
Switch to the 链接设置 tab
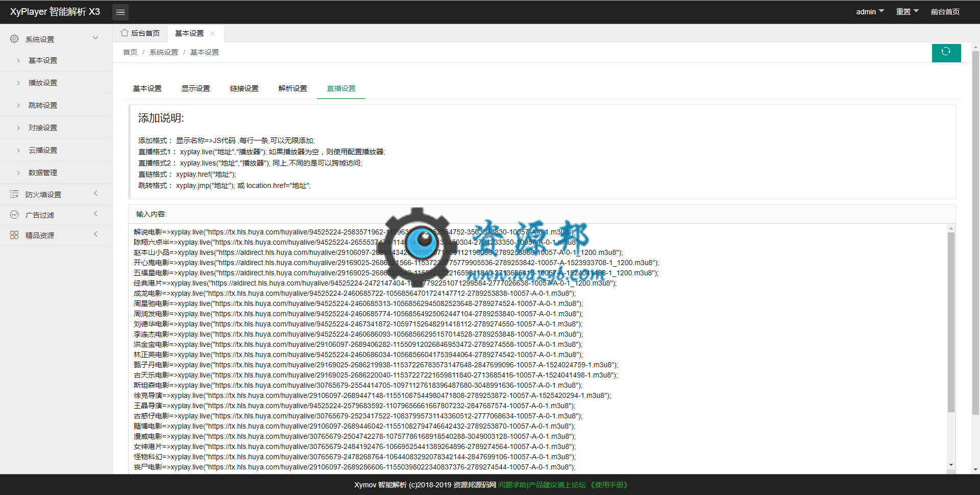[x=244, y=88]
